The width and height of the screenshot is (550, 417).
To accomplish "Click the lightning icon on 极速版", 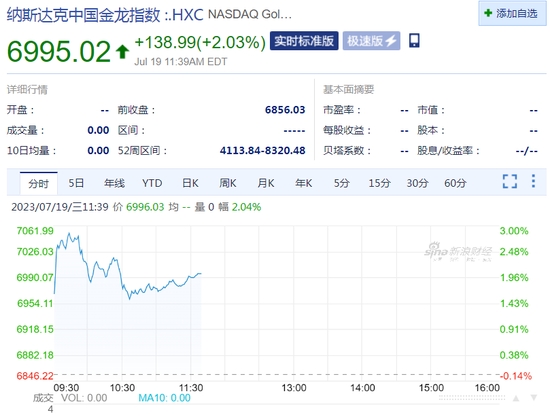I will tap(391, 41).
